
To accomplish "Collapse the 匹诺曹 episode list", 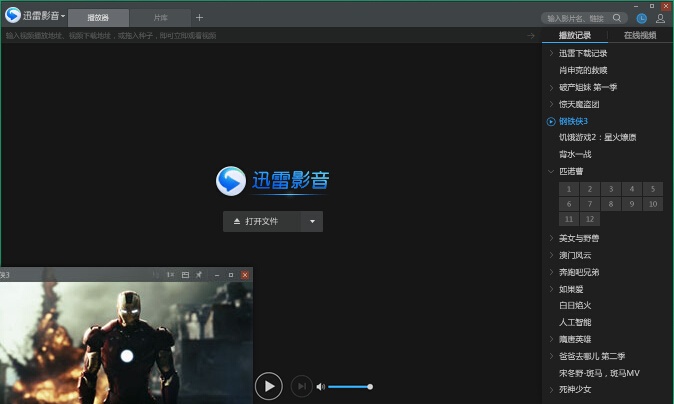I will (551, 171).
